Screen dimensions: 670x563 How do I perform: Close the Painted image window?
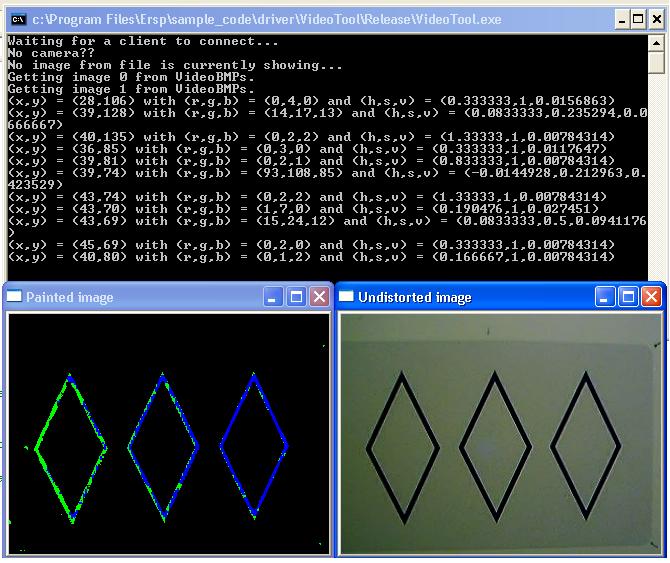(x=319, y=296)
